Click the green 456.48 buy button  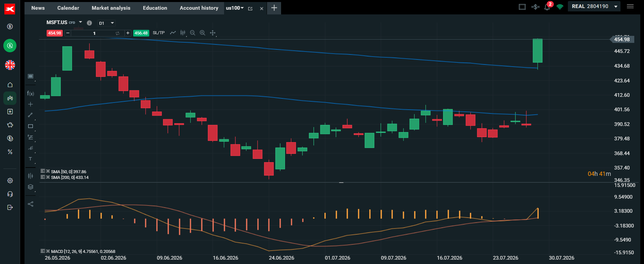[141, 33]
